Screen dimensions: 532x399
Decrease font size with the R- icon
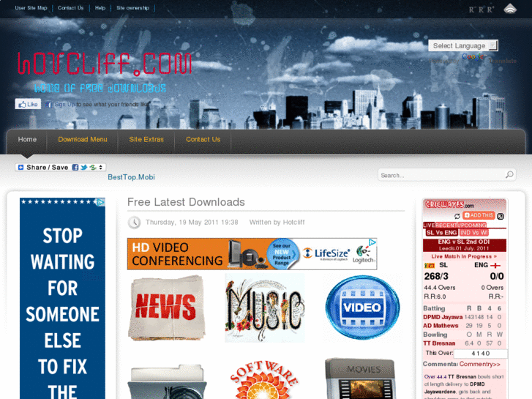(x=471, y=10)
